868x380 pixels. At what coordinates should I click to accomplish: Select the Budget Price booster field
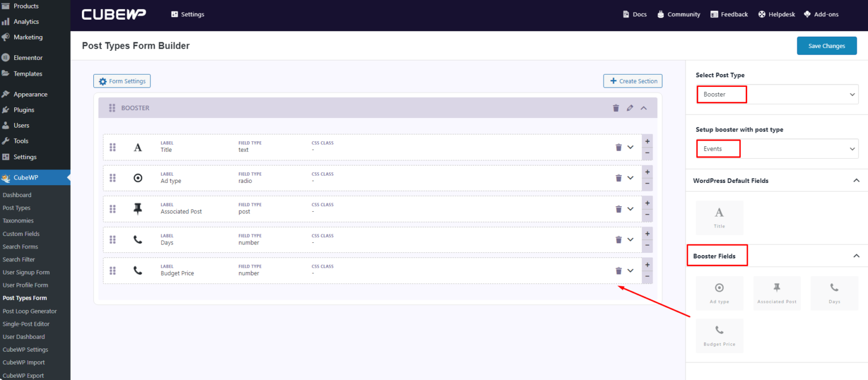[719, 335]
